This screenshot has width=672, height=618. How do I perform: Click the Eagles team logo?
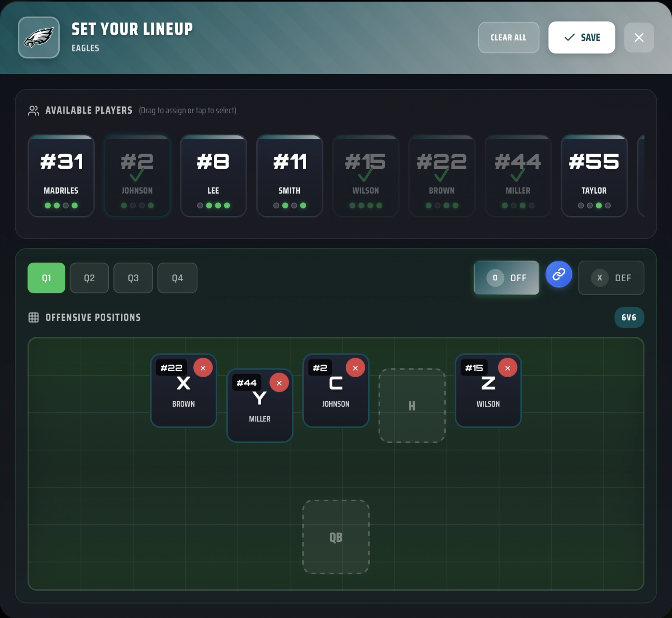39,37
